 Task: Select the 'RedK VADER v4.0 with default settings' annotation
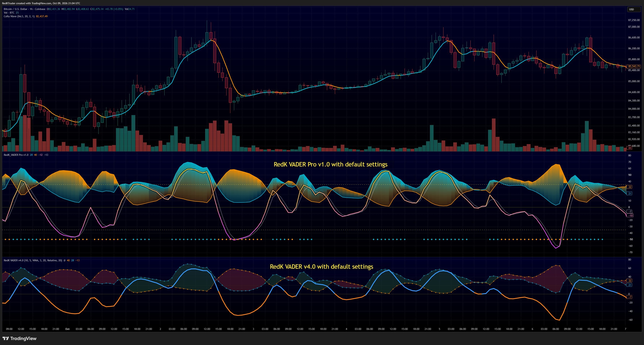321,267
